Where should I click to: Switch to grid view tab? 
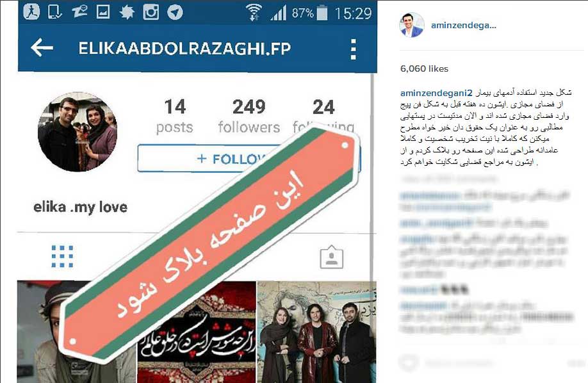[x=62, y=257]
